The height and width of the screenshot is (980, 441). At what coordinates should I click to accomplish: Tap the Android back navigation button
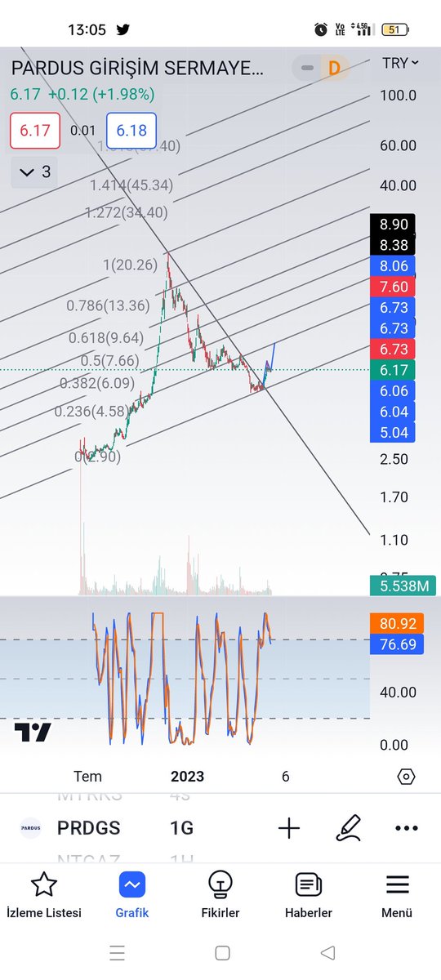327,952
